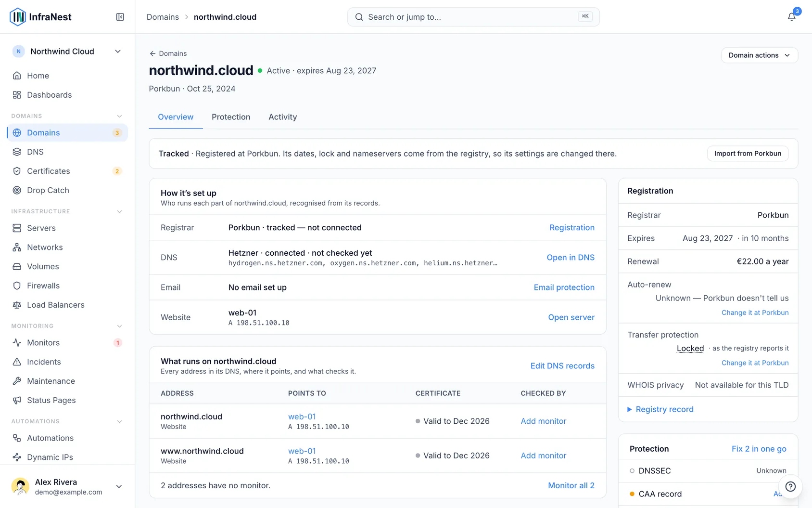This screenshot has height=508, width=812.
Task: Open Maintenance in the sidebar
Action: (x=67, y=381)
